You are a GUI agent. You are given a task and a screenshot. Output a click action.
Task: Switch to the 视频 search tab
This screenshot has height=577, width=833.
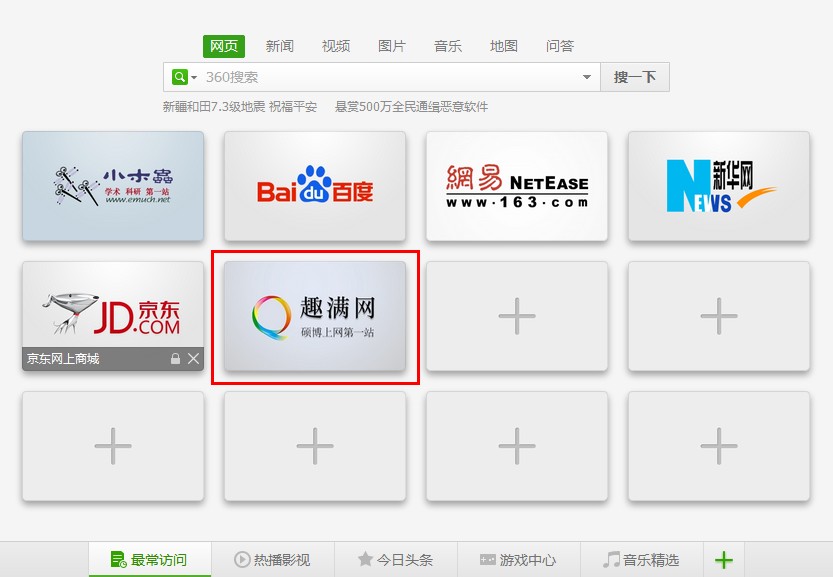click(x=336, y=46)
